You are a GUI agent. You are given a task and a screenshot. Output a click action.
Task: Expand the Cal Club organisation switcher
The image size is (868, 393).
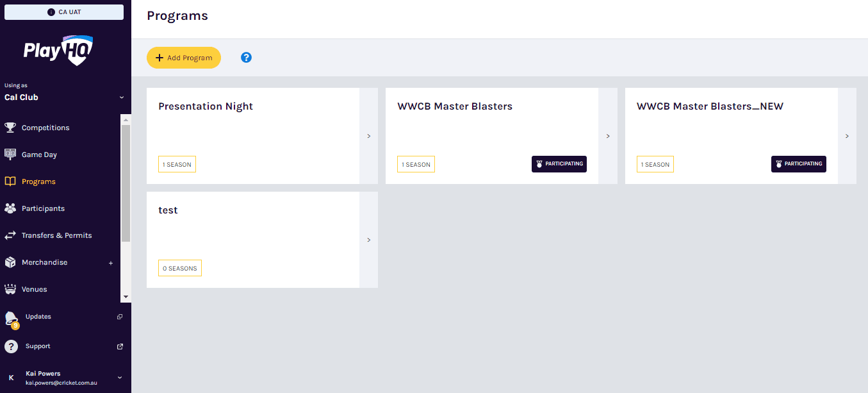pyautogui.click(x=121, y=97)
